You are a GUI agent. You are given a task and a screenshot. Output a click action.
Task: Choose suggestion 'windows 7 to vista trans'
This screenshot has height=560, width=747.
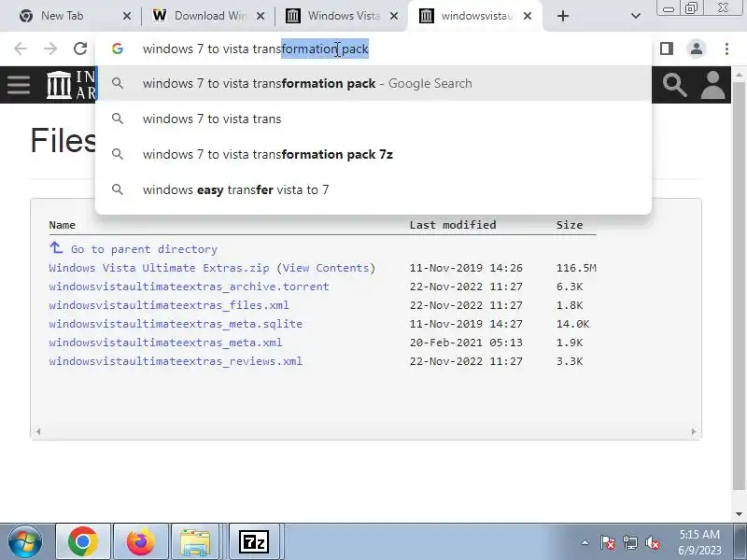pyautogui.click(x=373, y=119)
